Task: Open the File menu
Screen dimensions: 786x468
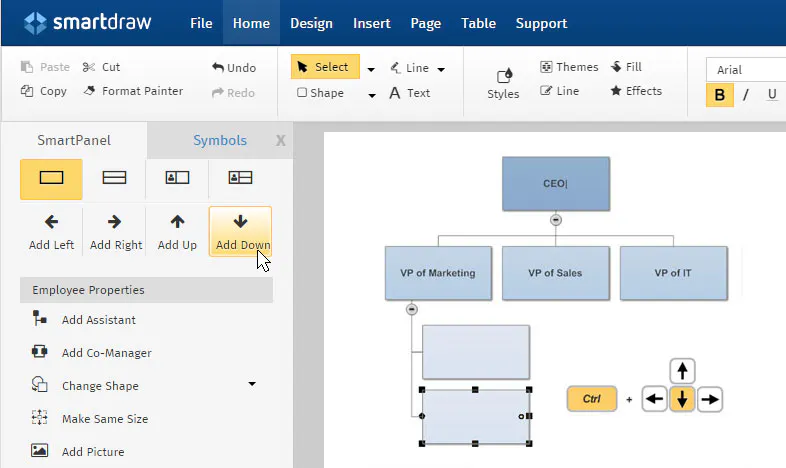Action: click(x=201, y=23)
